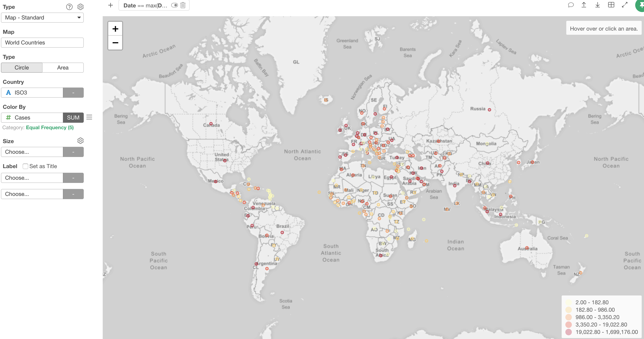Viewport: 644px width, 339px height.
Task: Open the Cases aggregation menu via hamburger icon
Action: pos(89,117)
